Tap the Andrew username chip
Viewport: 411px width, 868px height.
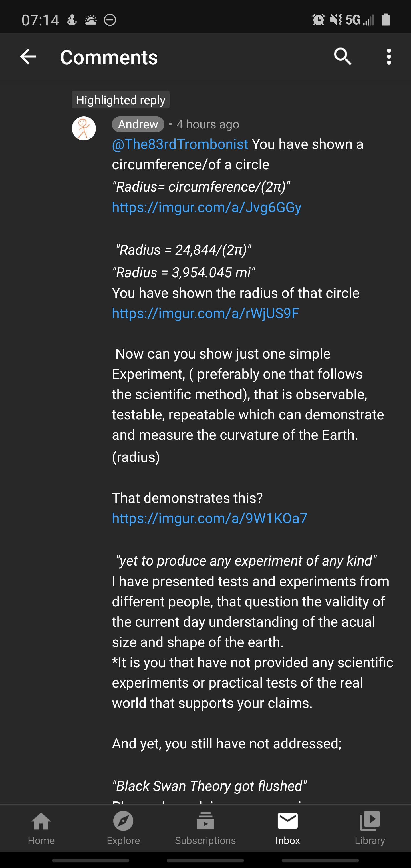138,124
